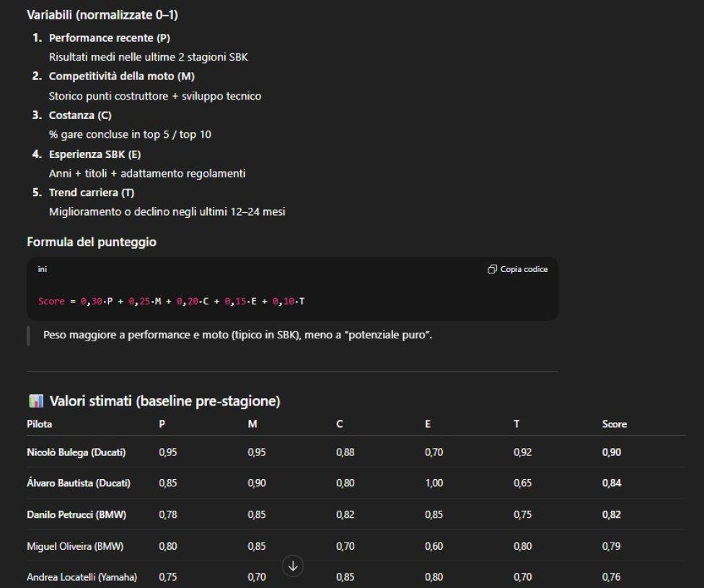The height and width of the screenshot is (588, 704).
Task: Click 'Competitività della moto (M)' item
Action: pos(122,76)
